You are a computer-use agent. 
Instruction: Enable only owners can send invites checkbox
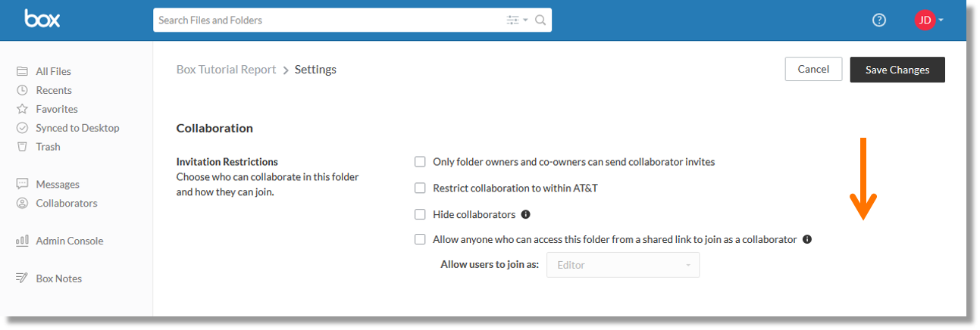[x=420, y=162]
